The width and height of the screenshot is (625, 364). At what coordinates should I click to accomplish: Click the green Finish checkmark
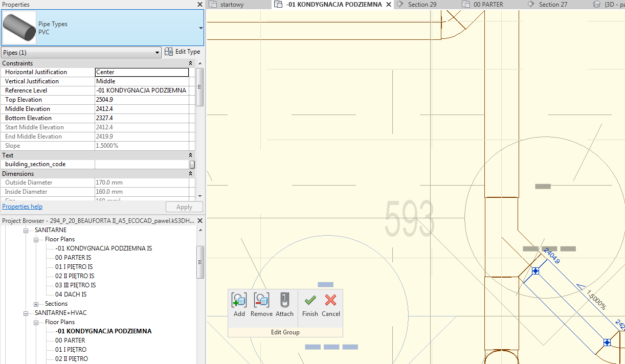pos(310,300)
